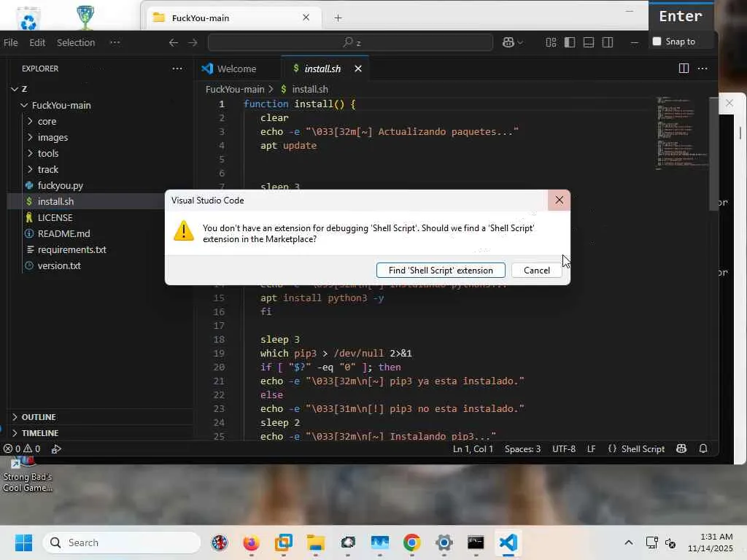Change line ending via LF status
Image resolution: width=747 pixels, height=560 pixels.
(x=591, y=449)
